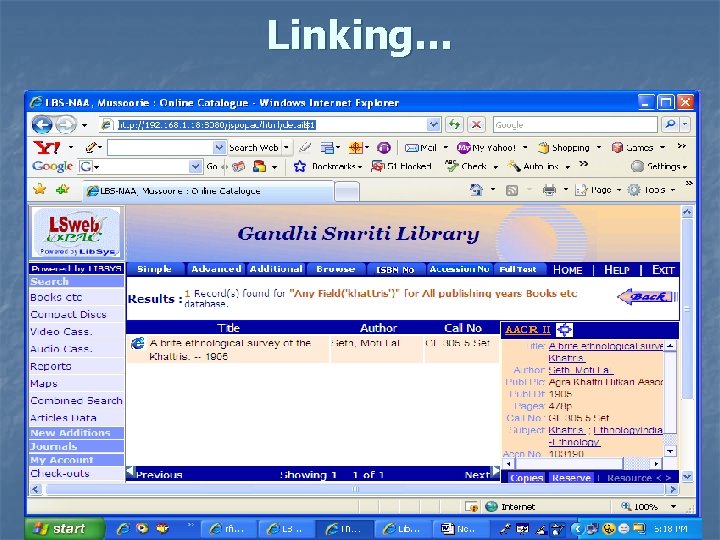Click the HOME link
Viewport: 720px width, 540px height.
tap(568, 270)
